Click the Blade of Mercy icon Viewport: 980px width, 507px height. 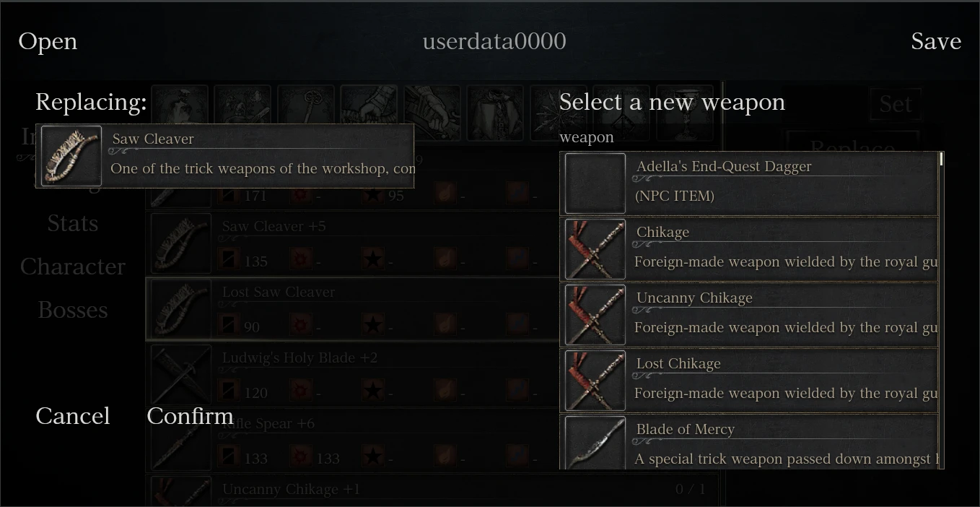point(595,443)
